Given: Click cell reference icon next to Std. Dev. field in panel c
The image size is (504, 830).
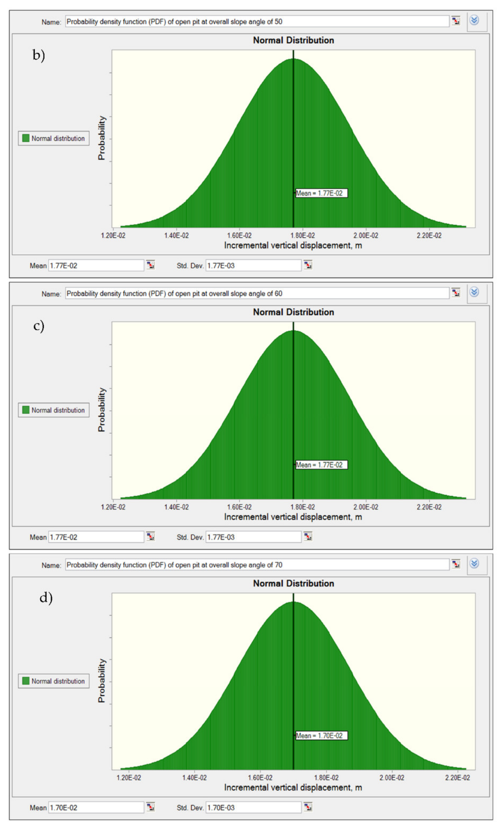Looking at the screenshot, I should tap(308, 537).
